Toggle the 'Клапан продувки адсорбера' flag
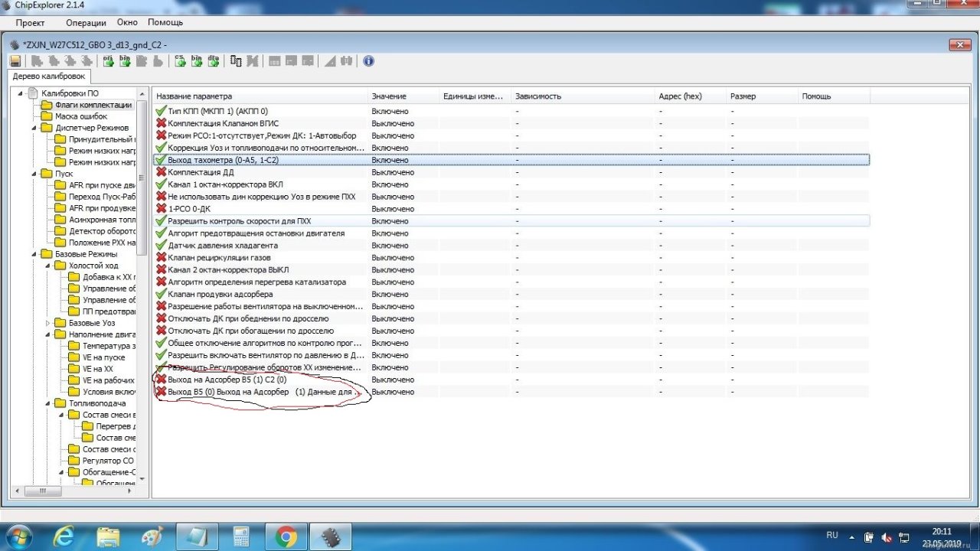This screenshot has height=551, width=980. [161, 294]
